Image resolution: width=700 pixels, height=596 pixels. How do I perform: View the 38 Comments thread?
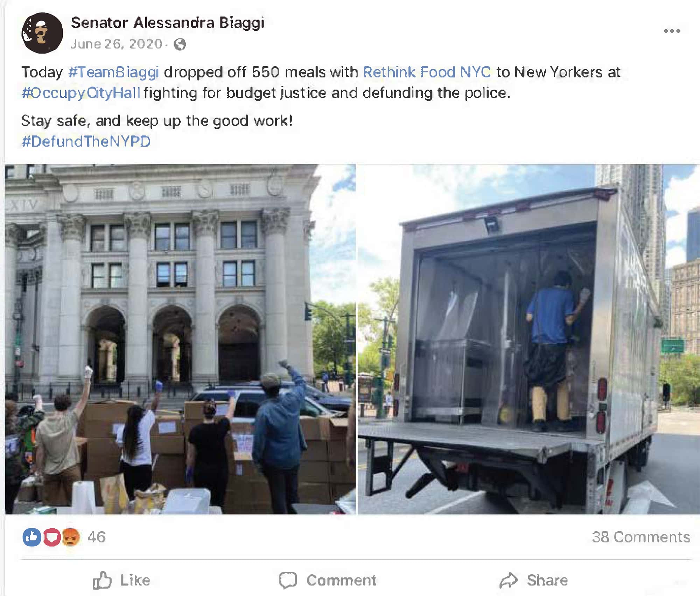coord(641,537)
